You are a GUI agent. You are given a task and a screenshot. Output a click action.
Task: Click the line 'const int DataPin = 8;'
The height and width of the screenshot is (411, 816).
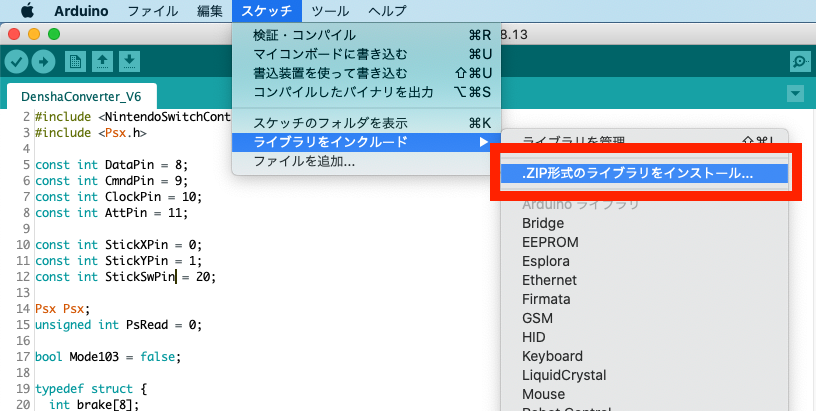(111, 165)
